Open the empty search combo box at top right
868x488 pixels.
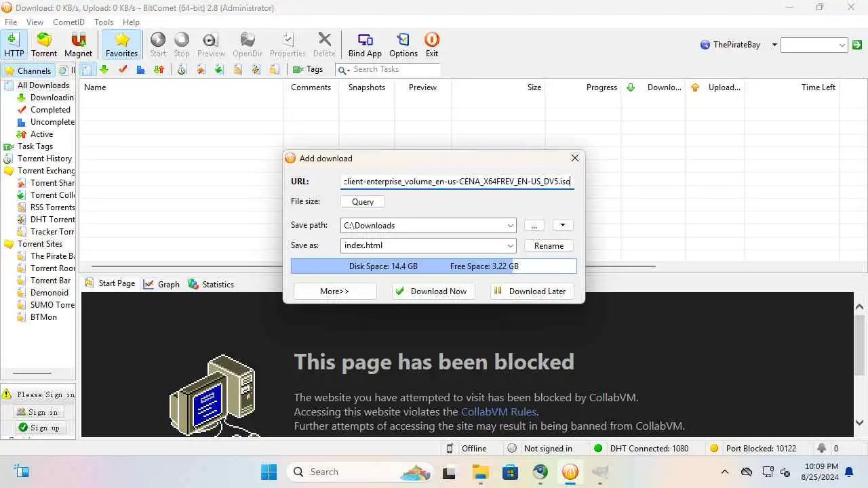pyautogui.click(x=814, y=45)
